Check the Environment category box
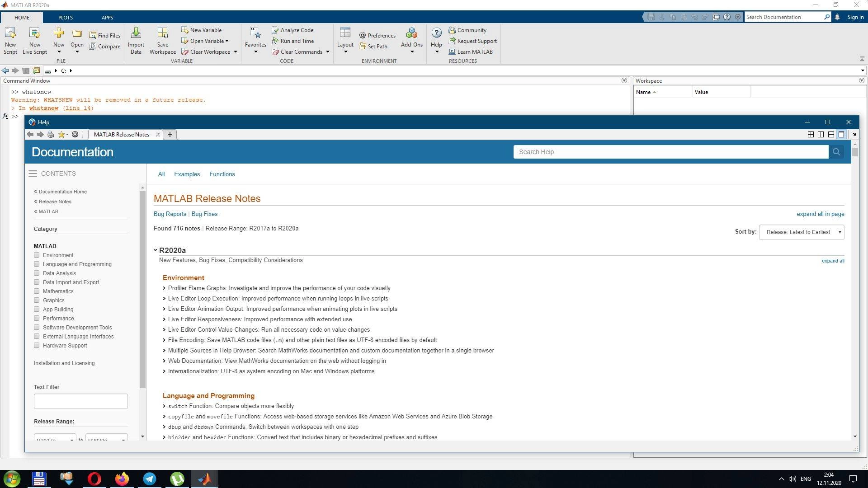868x488 pixels. pyautogui.click(x=37, y=255)
